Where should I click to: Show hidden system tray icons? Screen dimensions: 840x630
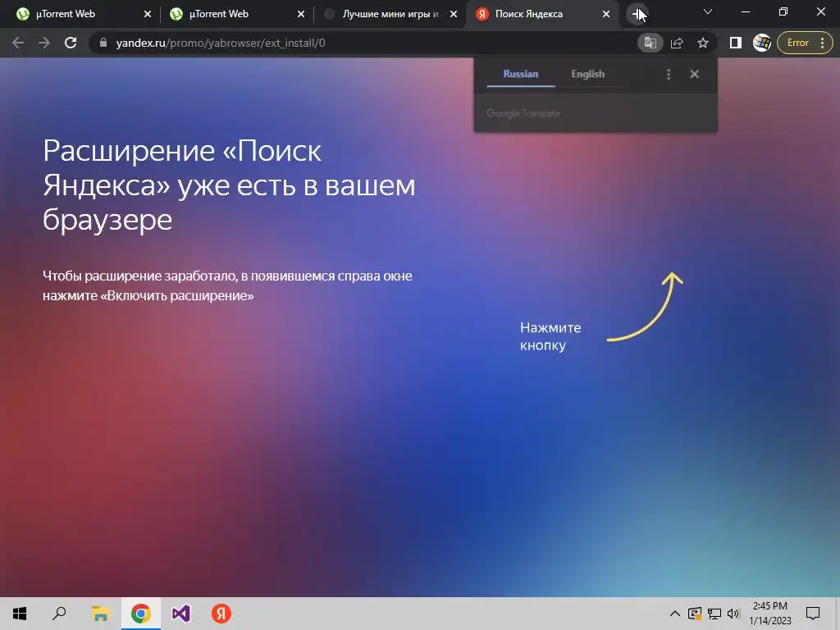675,614
